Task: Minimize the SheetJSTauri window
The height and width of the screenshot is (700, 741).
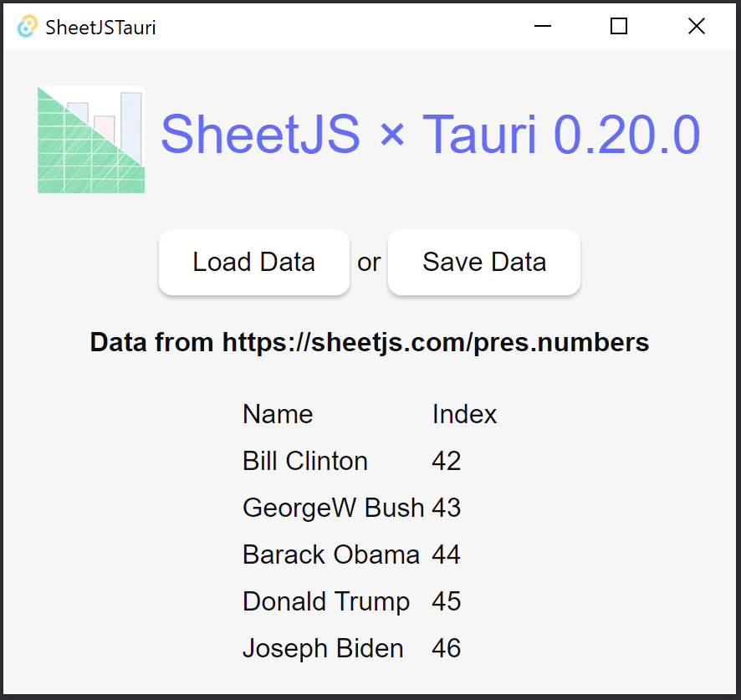Action: pyautogui.click(x=543, y=27)
